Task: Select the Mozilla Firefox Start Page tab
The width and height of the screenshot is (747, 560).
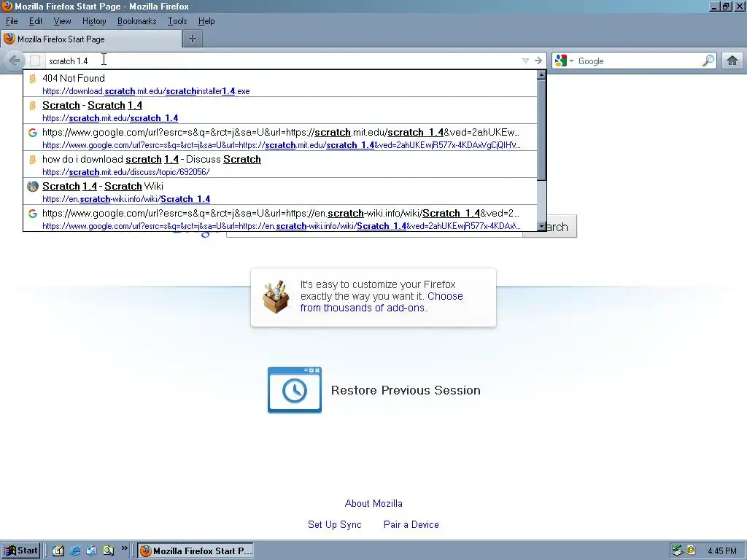Action: pyautogui.click(x=91, y=39)
